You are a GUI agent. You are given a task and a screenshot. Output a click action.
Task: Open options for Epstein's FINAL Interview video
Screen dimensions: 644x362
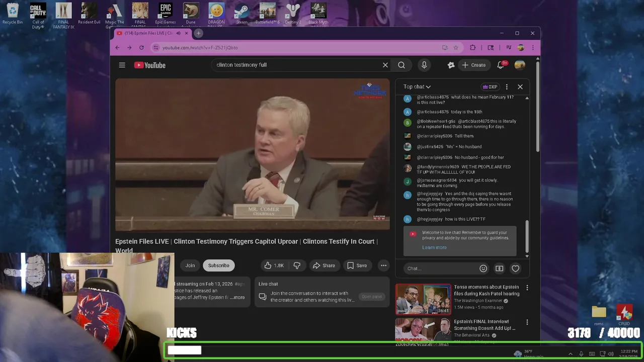tap(527, 322)
